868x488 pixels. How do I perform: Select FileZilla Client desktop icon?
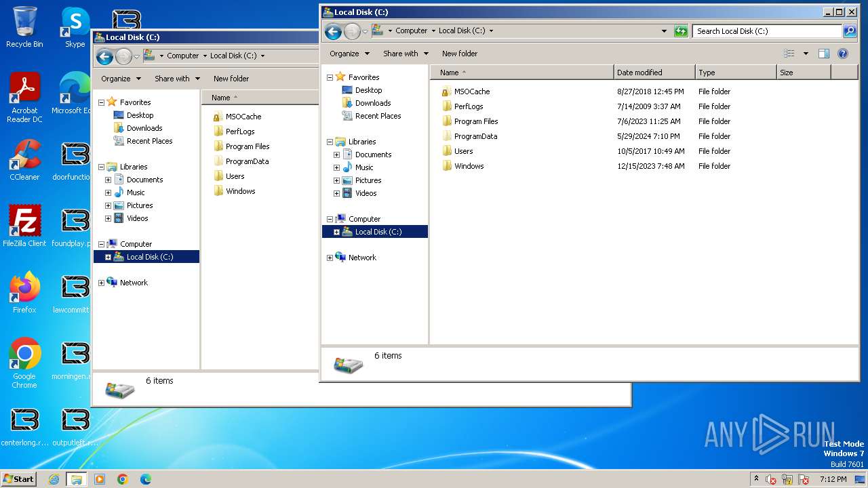coord(24,226)
